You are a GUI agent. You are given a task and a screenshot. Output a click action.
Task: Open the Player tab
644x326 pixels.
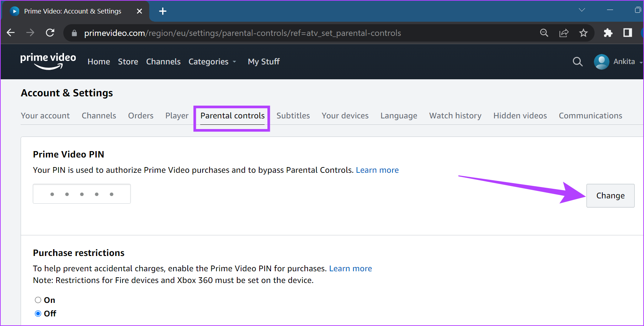click(177, 116)
